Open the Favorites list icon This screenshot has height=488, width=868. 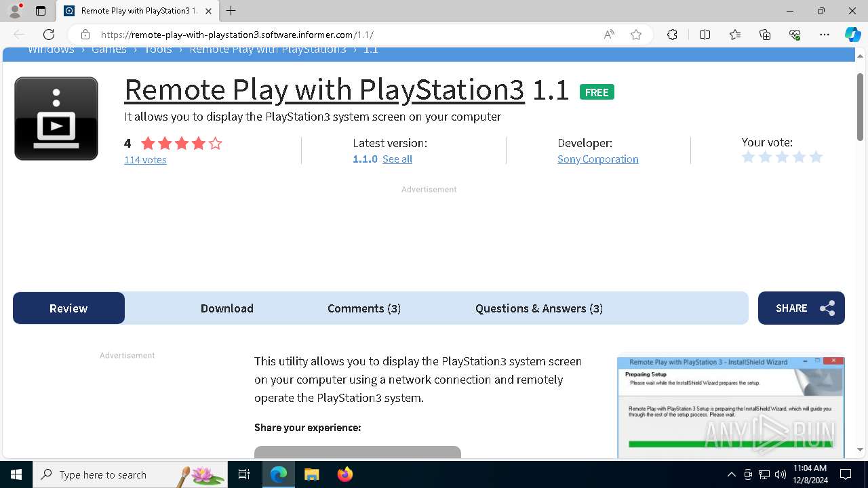735,35
